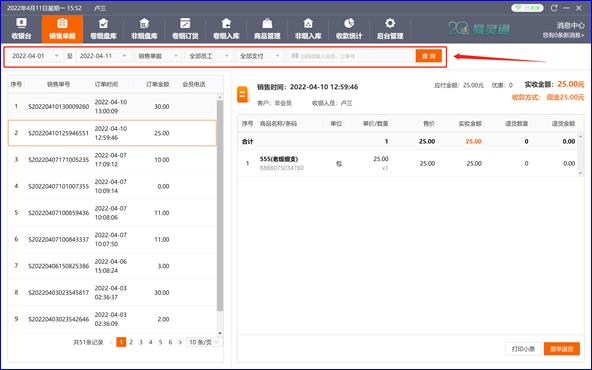Click the order list scrollbar up arrow
The height and width of the screenshot is (370, 592).
[x=220, y=97]
